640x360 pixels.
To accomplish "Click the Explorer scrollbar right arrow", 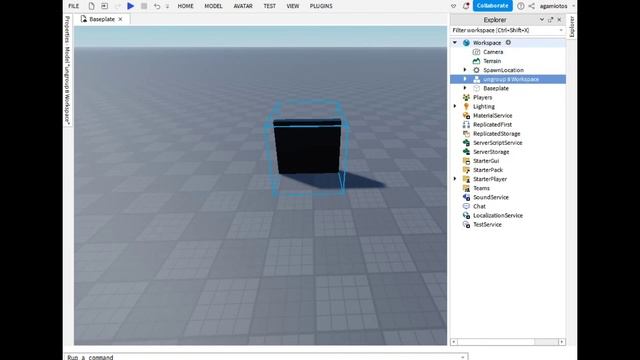I will [x=562, y=342].
